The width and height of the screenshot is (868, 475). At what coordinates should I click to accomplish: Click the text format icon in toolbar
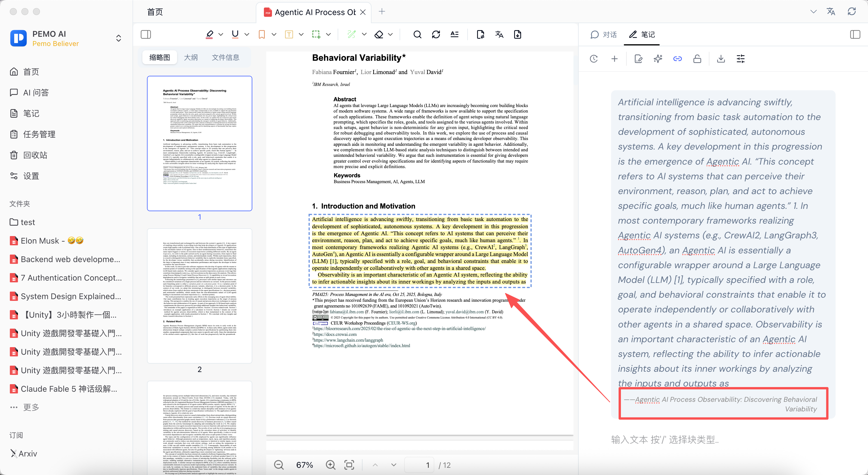455,34
